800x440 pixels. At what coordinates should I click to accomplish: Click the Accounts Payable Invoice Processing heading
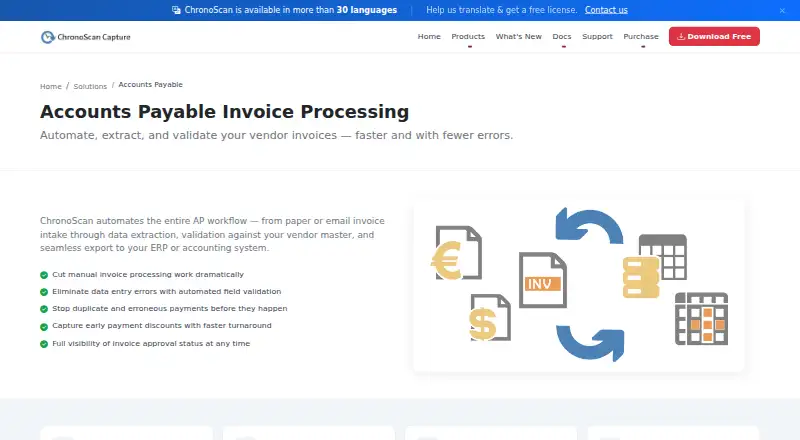click(224, 112)
